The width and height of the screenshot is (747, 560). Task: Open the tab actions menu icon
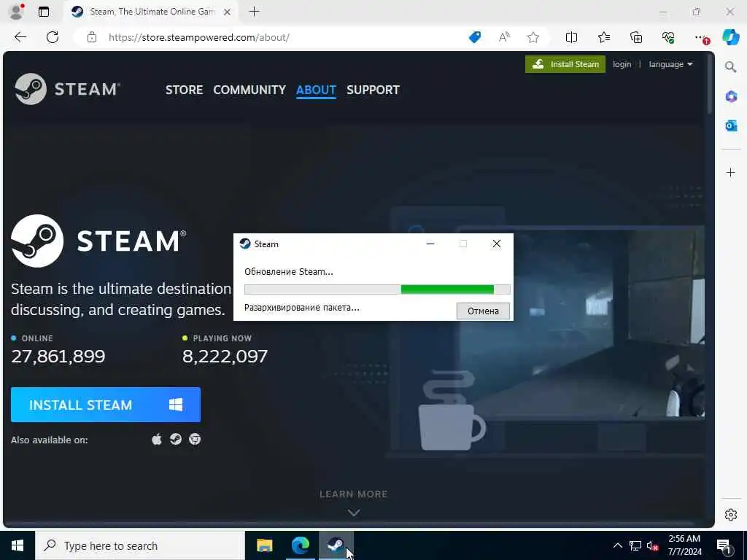click(44, 12)
